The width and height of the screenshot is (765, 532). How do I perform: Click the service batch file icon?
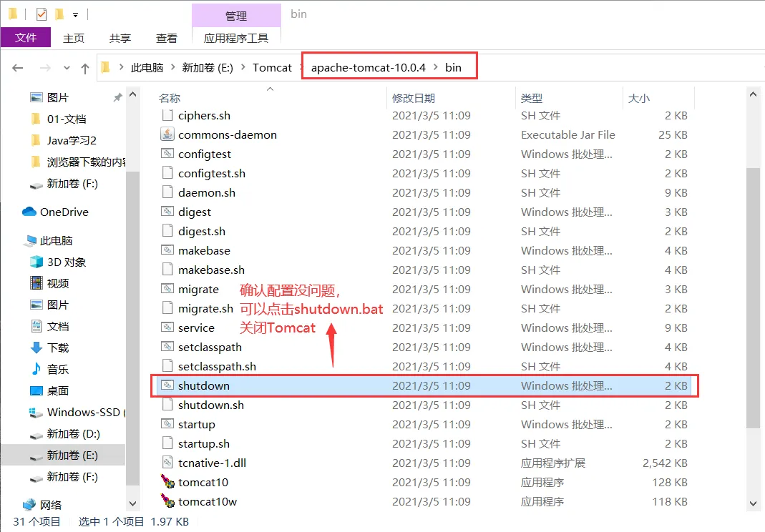tap(167, 327)
